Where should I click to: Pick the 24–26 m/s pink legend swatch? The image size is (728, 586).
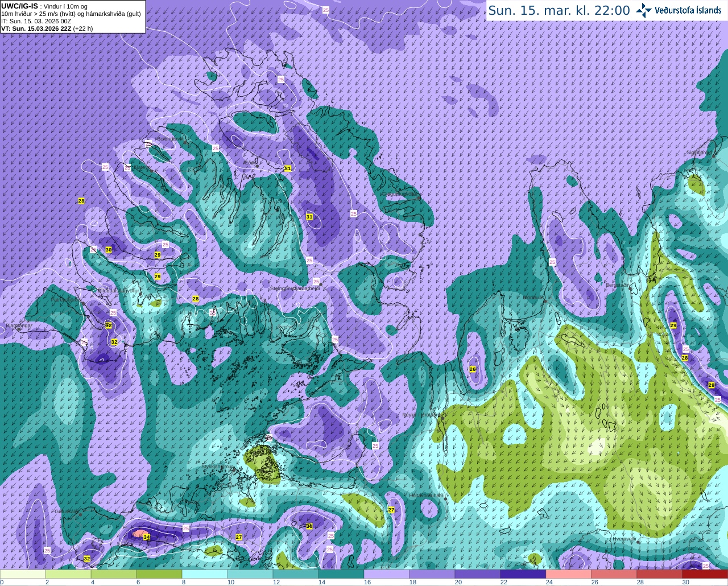[x=569, y=573]
